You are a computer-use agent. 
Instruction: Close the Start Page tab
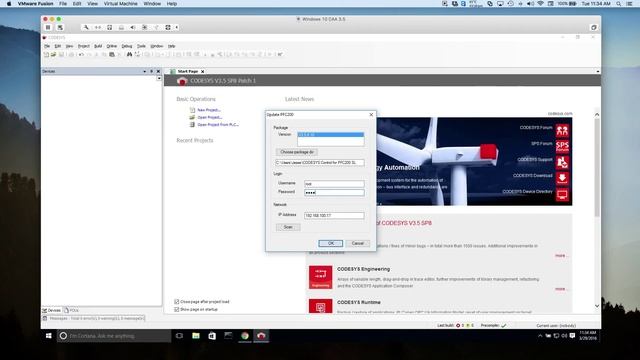pos(202,71)
